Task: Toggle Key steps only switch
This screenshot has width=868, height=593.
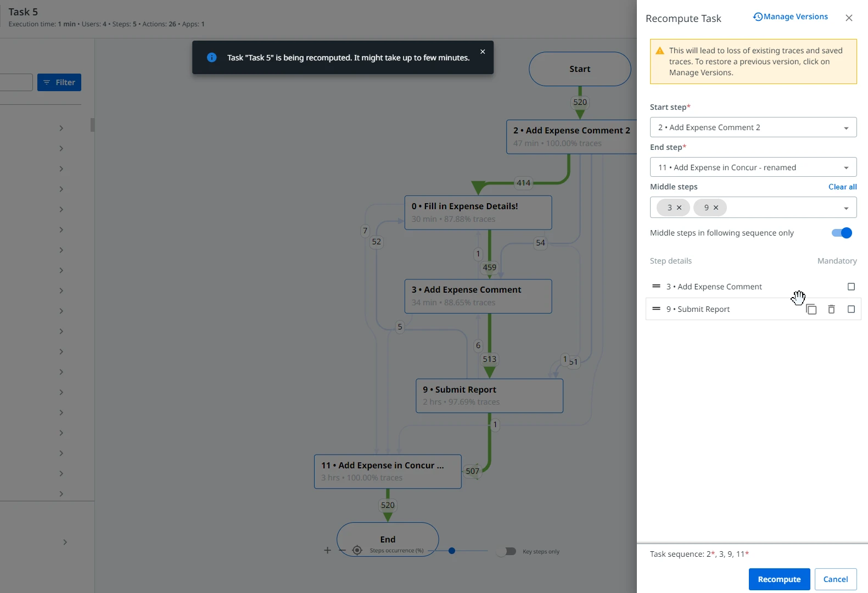Action: [506, 551]
